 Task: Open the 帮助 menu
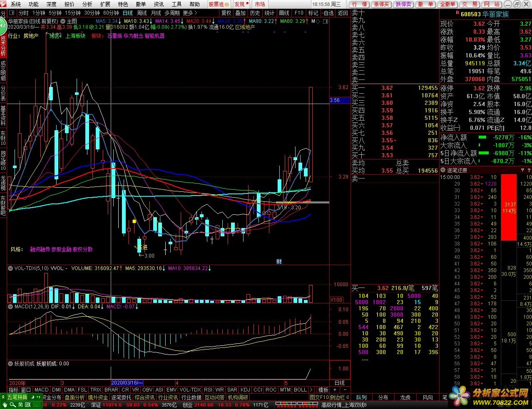[195, 4]
